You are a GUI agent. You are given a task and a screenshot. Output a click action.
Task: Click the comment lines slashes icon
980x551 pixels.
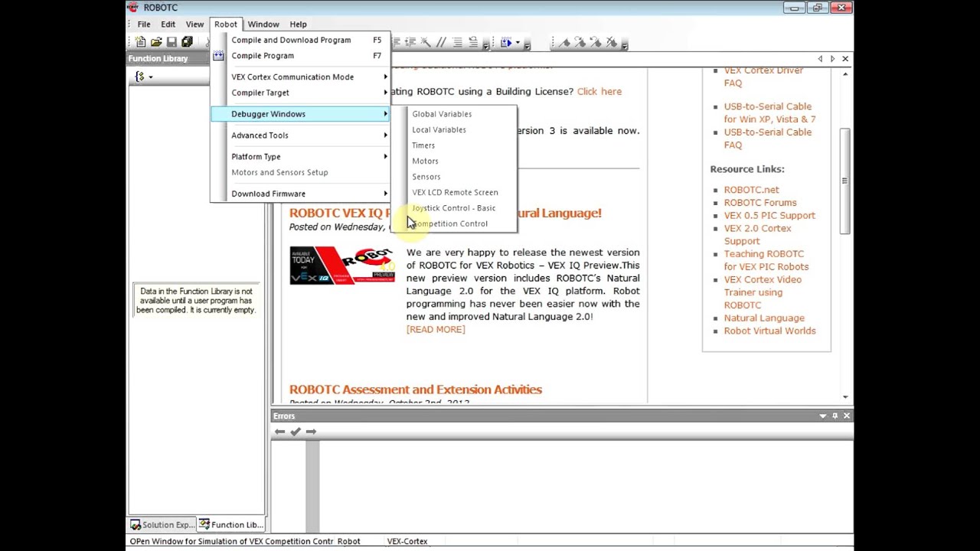(441, 42)
